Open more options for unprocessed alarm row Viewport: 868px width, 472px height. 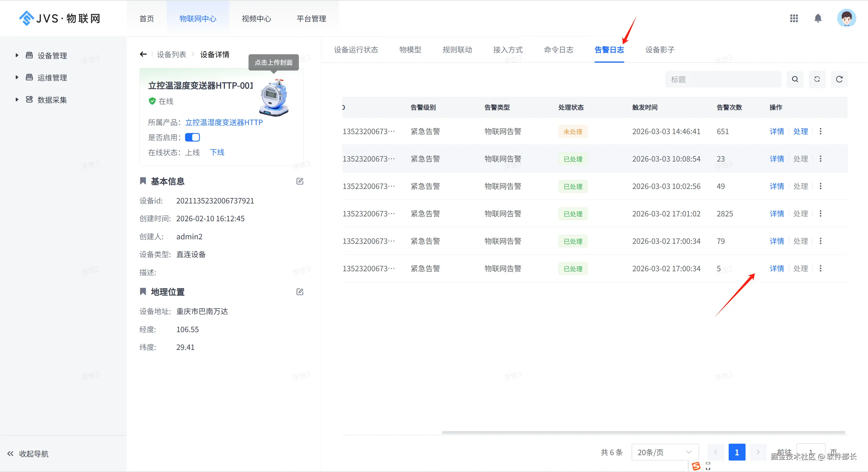pos(820,131)
